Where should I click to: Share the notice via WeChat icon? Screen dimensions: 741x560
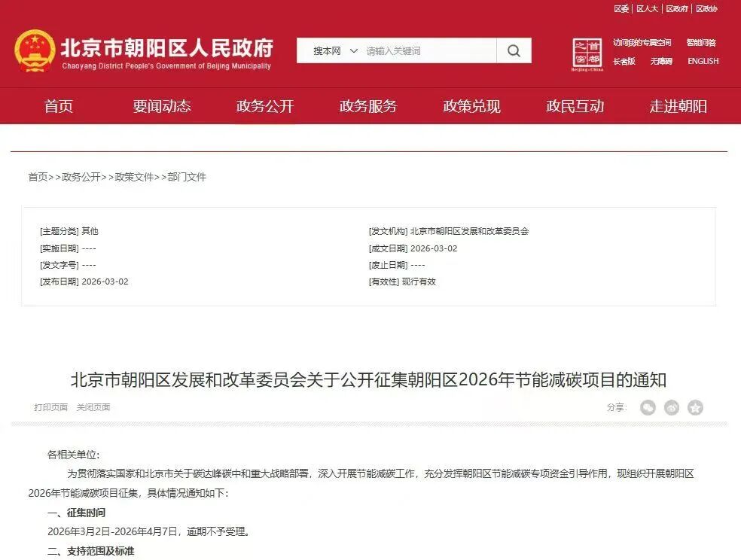[648, 407]
